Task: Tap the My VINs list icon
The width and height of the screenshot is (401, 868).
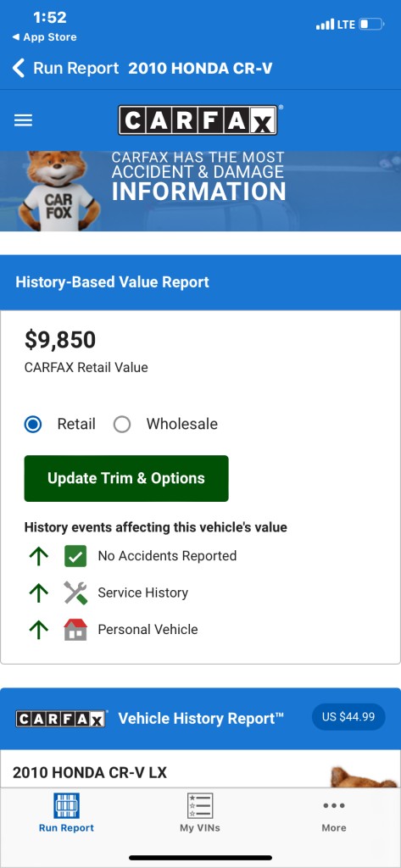Action: (200, 805)
